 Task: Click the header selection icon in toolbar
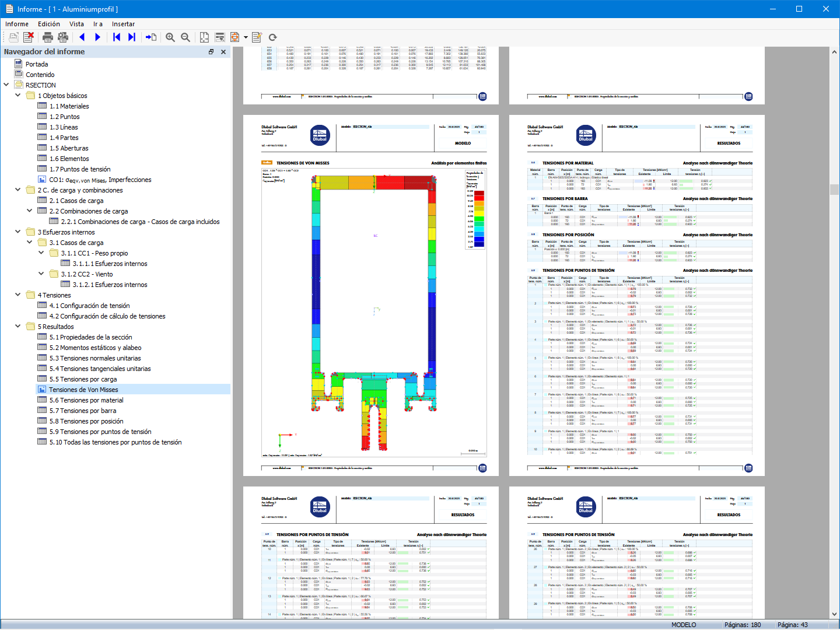(x=220, y=37)
